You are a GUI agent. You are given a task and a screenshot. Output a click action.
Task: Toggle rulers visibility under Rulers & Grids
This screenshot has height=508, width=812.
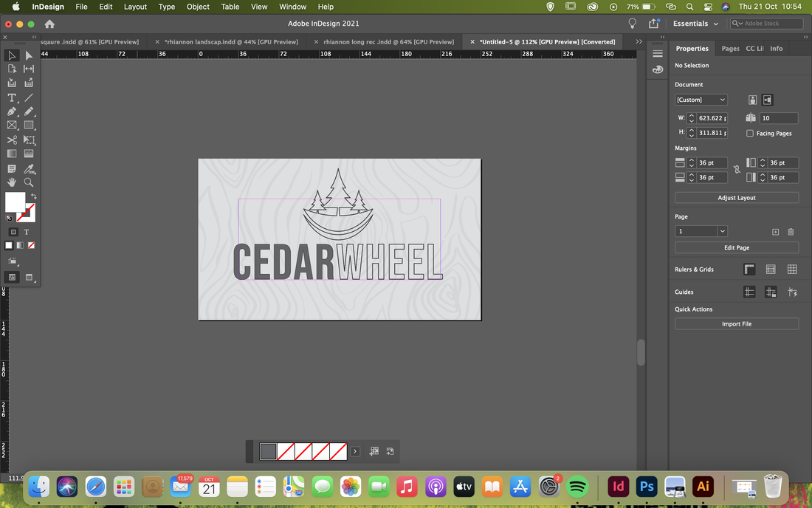749,270
